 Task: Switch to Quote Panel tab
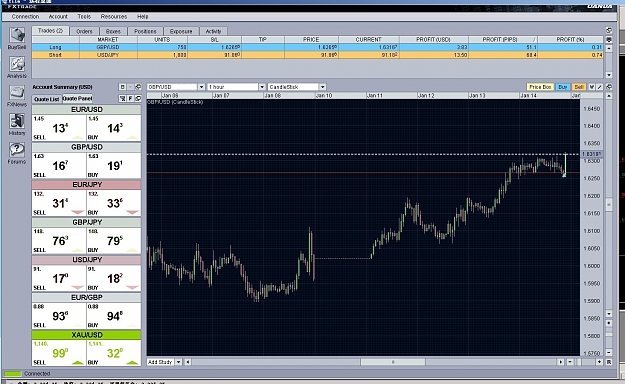(77, 98)
